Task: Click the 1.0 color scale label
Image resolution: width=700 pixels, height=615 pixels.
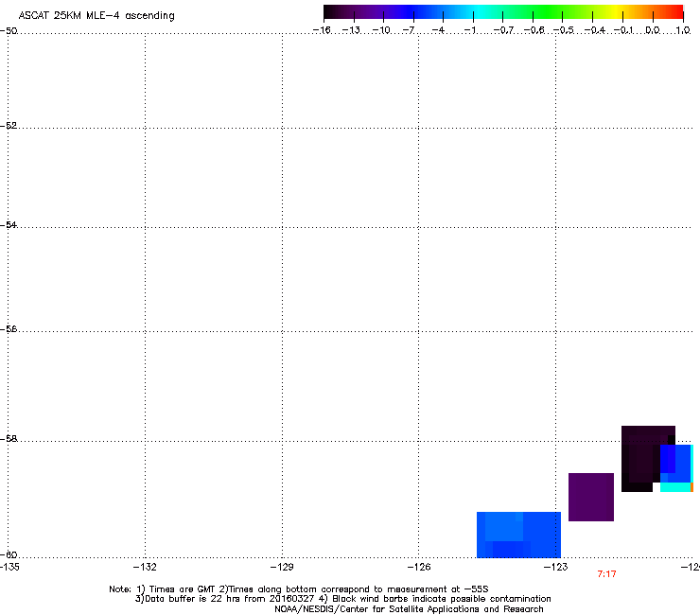Action: tap(683, 30)
